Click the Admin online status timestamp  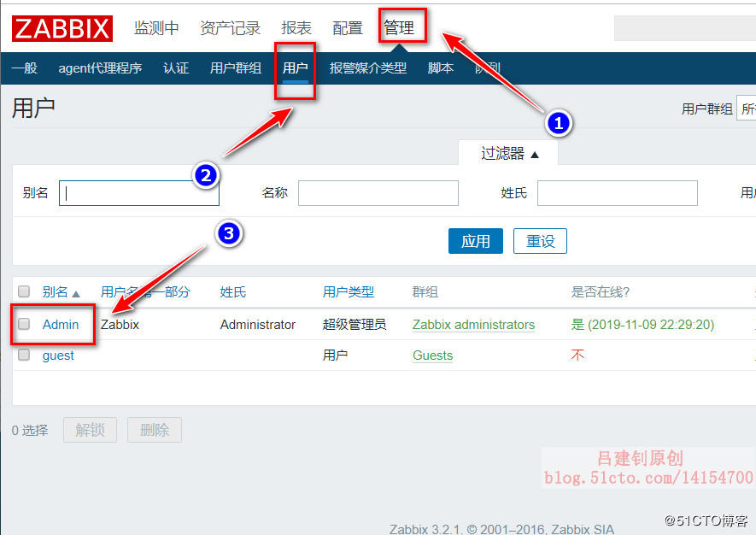(642, 325)
